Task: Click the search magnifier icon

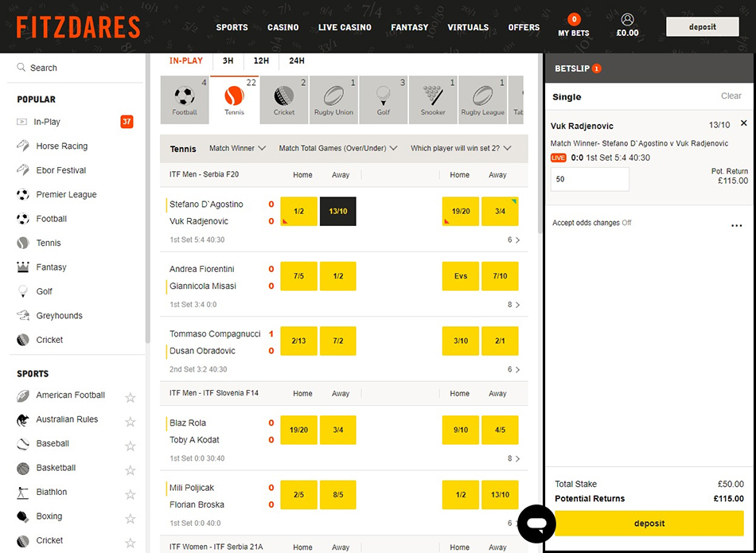Action: tap(21, 68)
